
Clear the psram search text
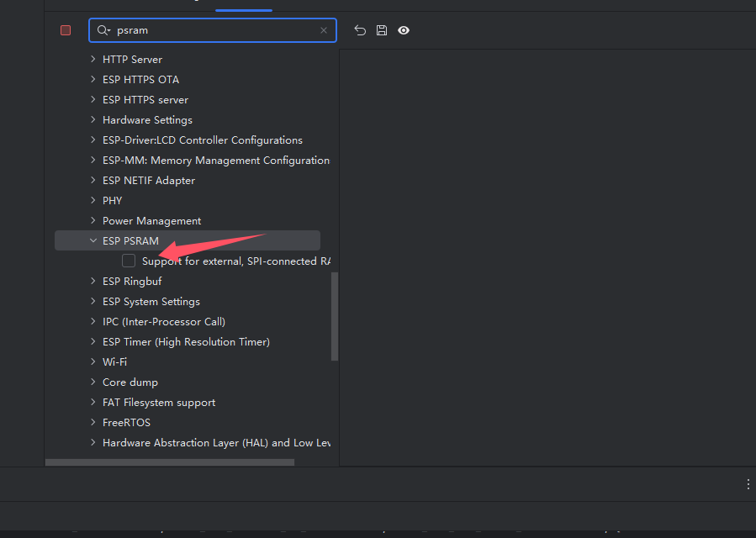pos(324,30)
